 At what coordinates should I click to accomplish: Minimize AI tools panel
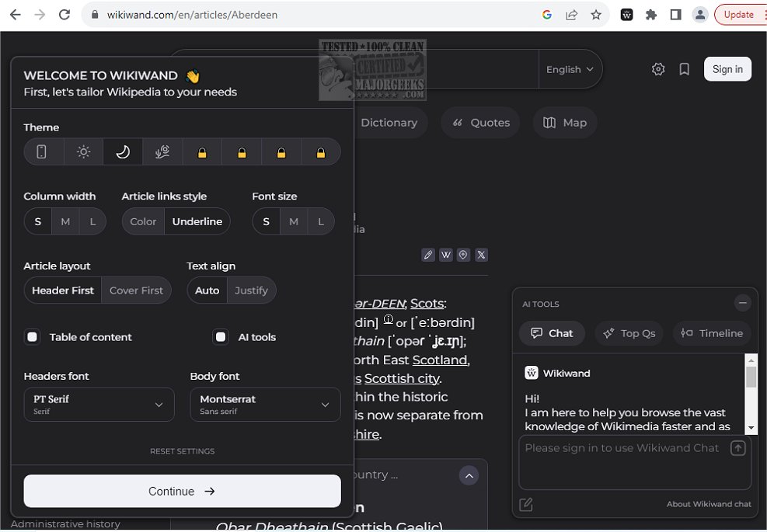[743, 303]
